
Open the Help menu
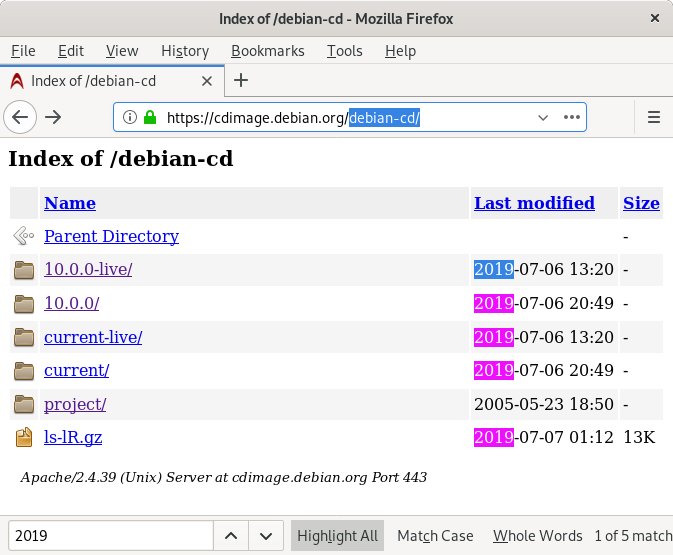pyautogui.click(x=400, y=51)
